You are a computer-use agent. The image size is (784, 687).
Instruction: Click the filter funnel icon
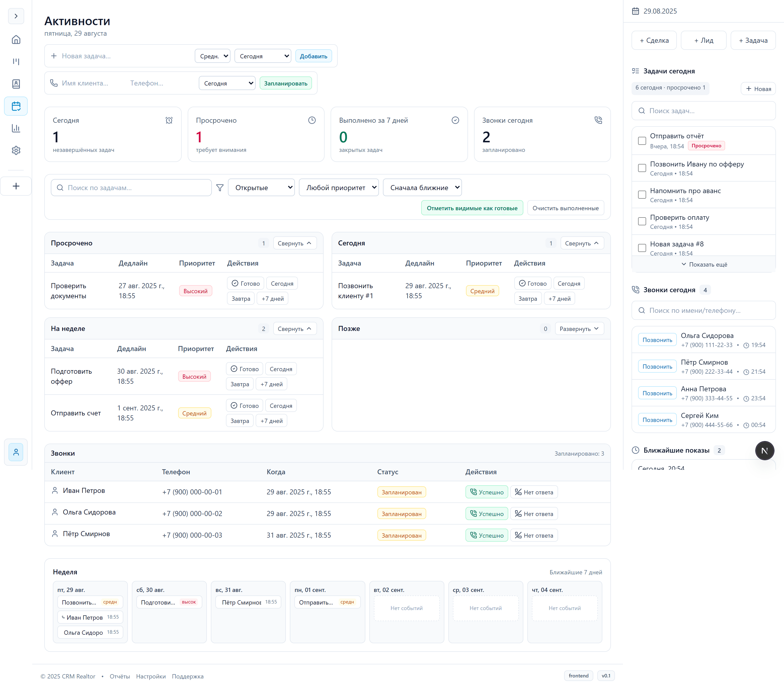[220, 188]
